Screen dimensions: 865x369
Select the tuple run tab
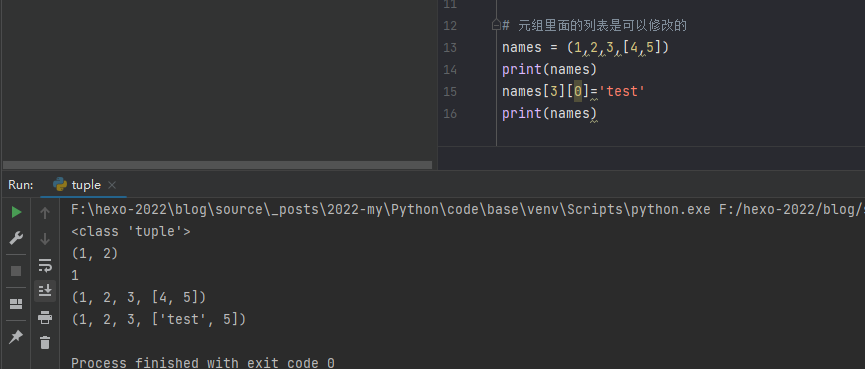[85, 185]
